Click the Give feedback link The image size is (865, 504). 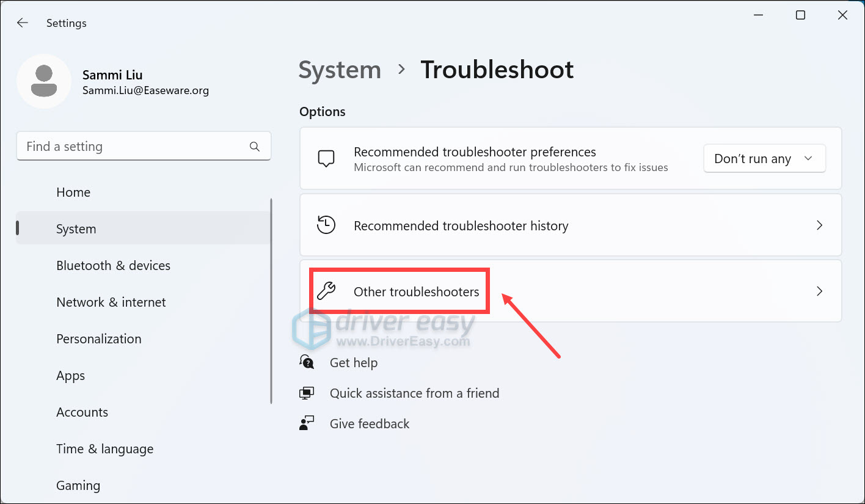370,424
